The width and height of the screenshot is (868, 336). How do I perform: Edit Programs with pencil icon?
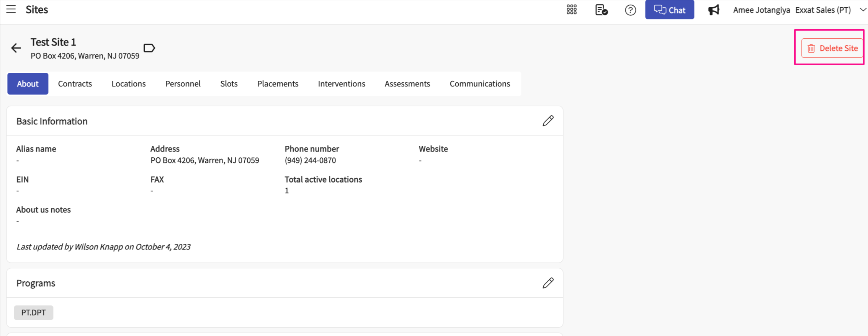pyautogui.click(x=548, y=283)
